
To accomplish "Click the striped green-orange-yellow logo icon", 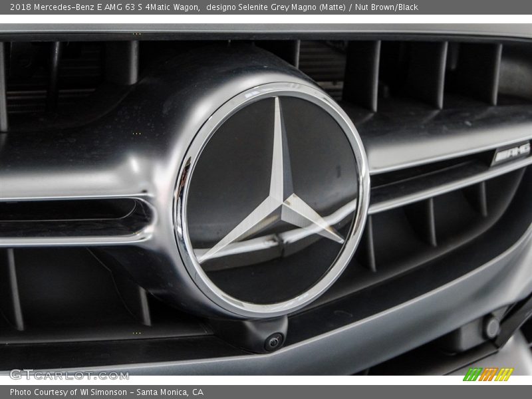I will pos(488,374).
